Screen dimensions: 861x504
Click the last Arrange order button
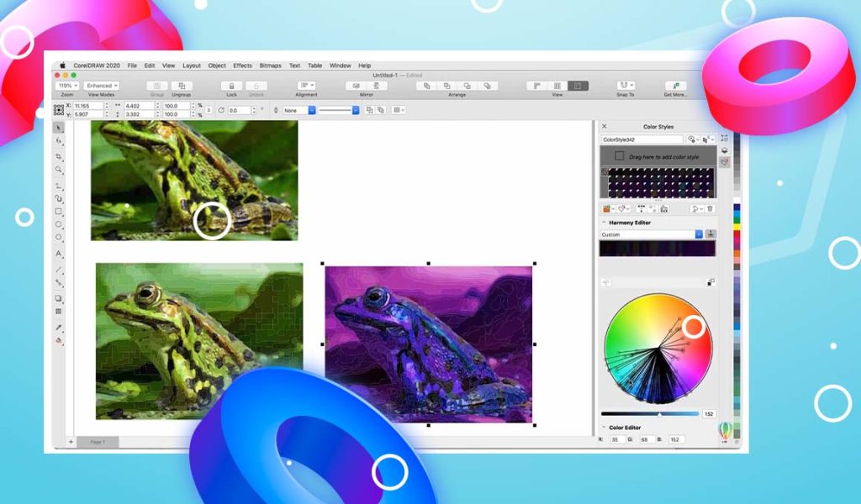pyautogui.click(x=487, y=87)
